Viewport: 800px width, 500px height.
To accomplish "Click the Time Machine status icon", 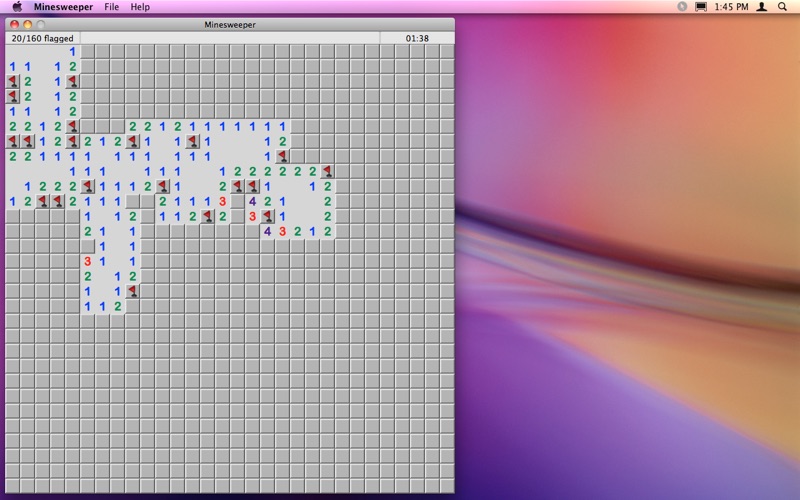I will 682,7.
